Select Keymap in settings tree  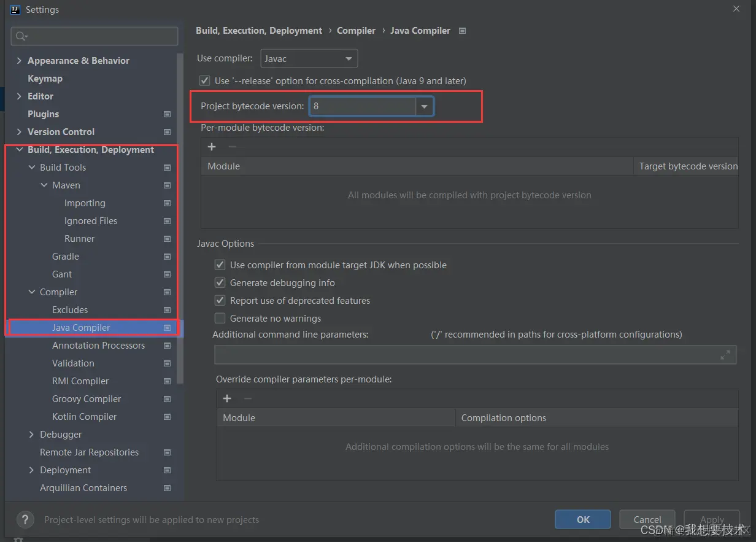45,79
